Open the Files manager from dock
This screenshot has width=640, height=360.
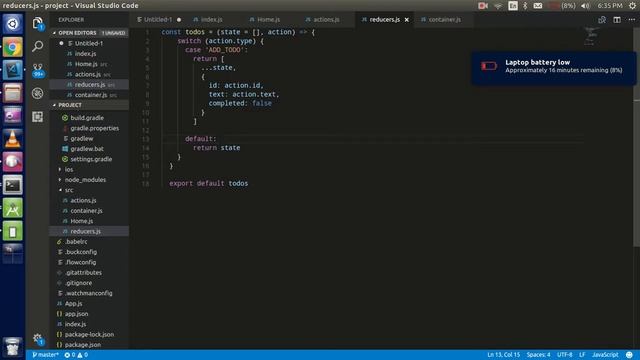[x=13, y=93]
